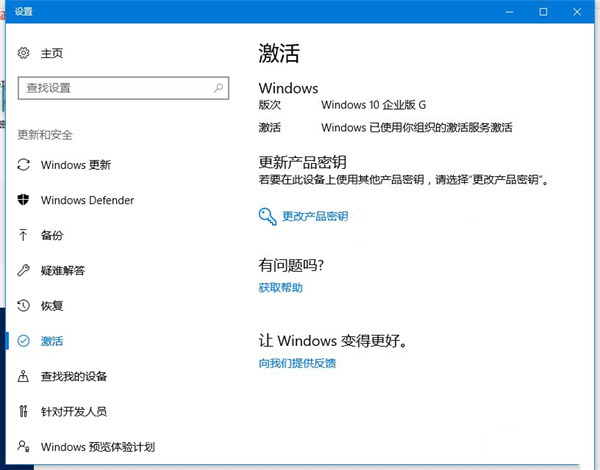Click the Home gear icon
600x470 pixels.
click(24, 53)
